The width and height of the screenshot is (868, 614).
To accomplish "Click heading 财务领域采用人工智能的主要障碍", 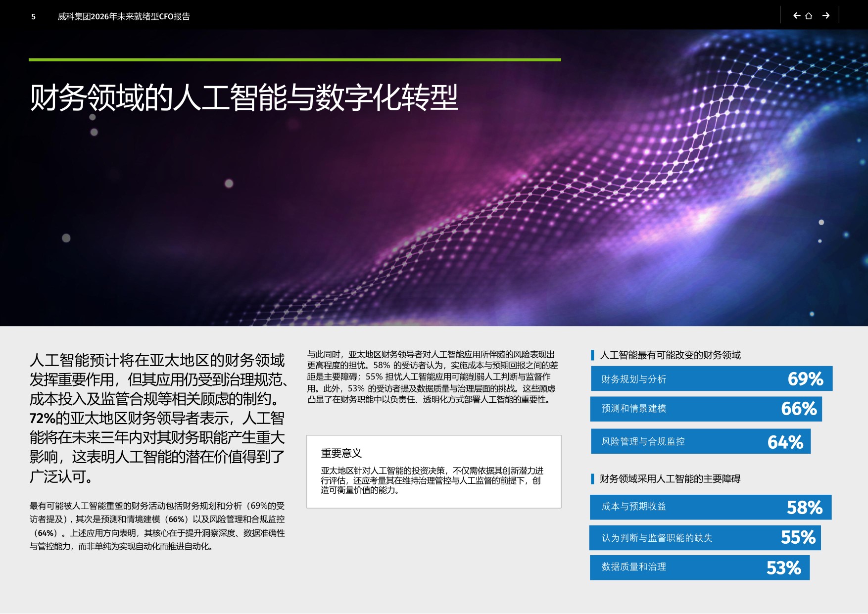I will coord(670,479).
